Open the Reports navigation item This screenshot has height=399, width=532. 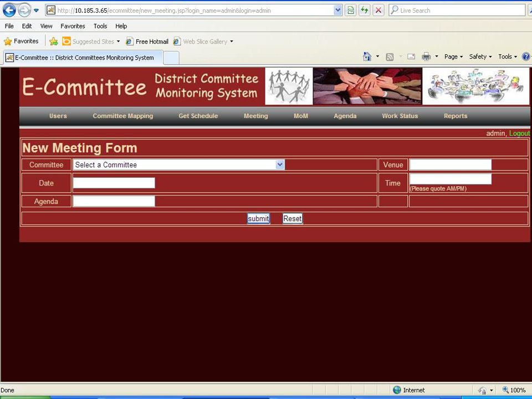point(456,116)
